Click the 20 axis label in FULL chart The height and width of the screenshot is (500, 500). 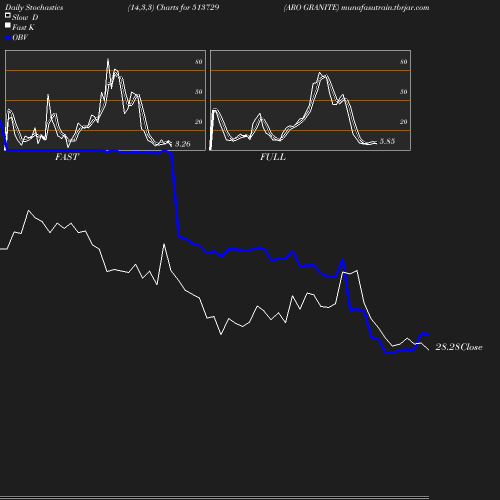point(404,122)
